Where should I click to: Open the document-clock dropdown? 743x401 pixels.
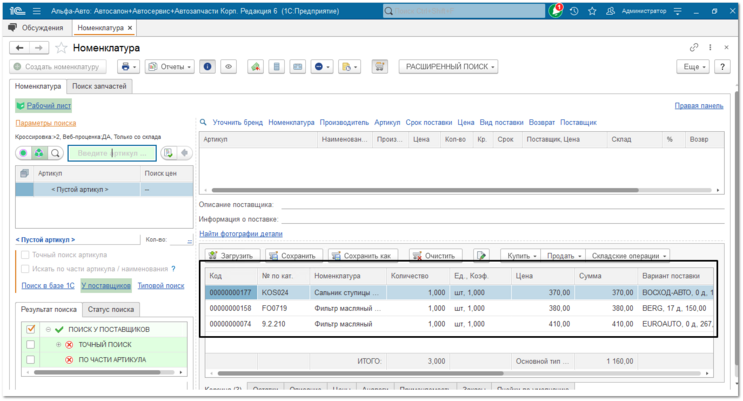[350, 67]
